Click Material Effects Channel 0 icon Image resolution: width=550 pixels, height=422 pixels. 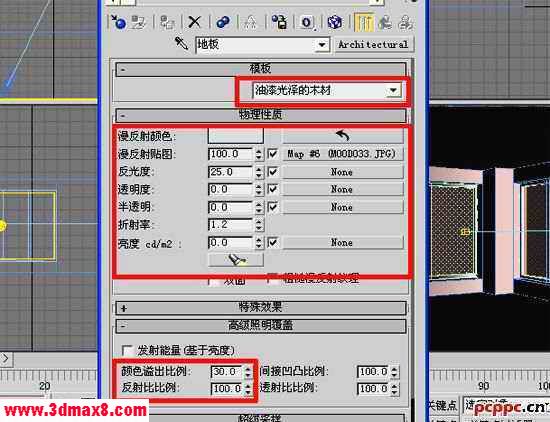pos(307,22)
